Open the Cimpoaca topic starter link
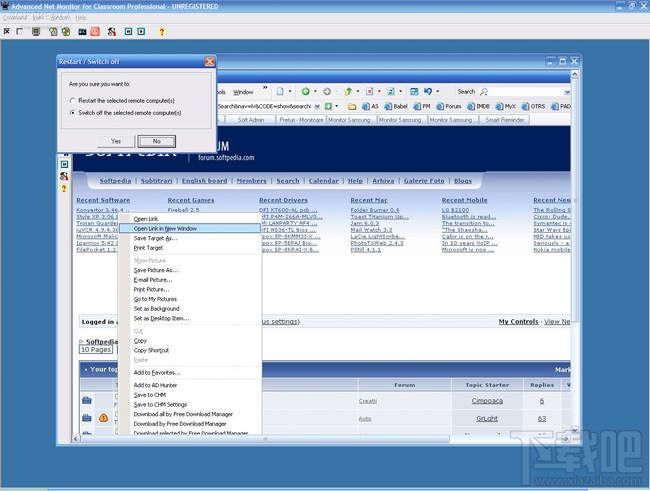 (x=487, y=401)
